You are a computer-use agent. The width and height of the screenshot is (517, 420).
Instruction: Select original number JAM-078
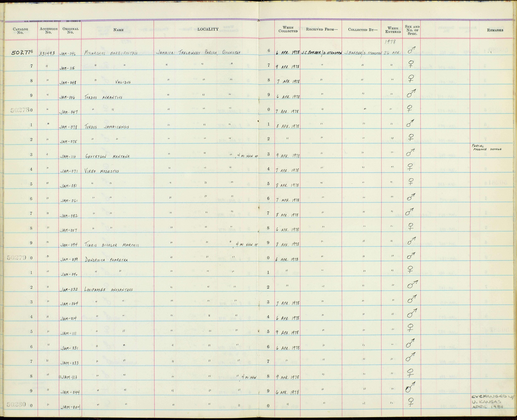[x=68, y=127]
